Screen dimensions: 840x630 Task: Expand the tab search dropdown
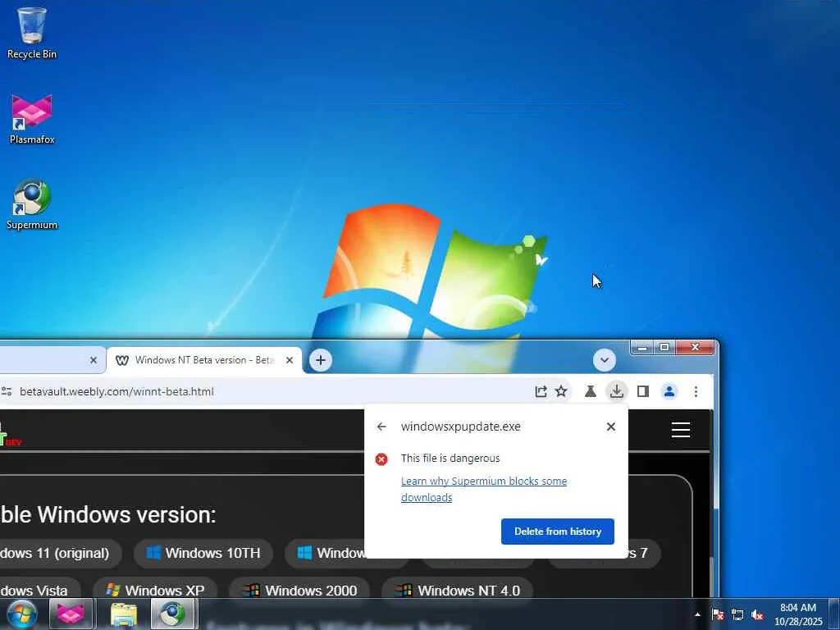pos(605,360)
